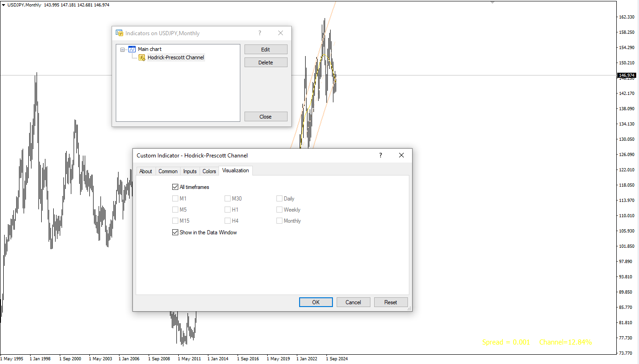Open the Colors tab
This screenshot has width=639, height=364.
(209, 171)
